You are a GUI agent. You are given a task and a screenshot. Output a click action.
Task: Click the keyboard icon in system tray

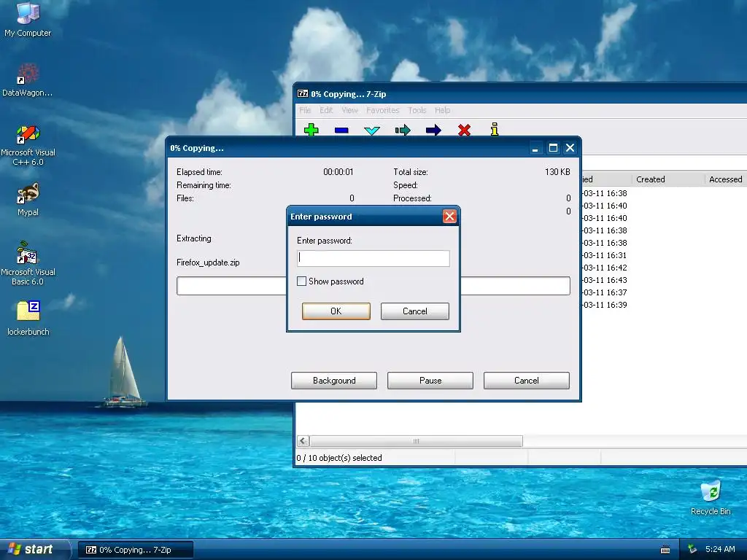click(x=665, y=550)
